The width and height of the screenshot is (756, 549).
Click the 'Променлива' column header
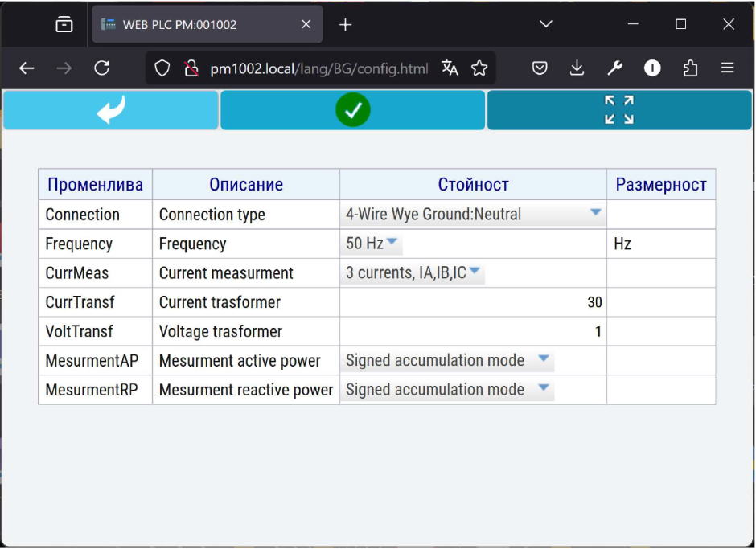click(x=95, y=185)
